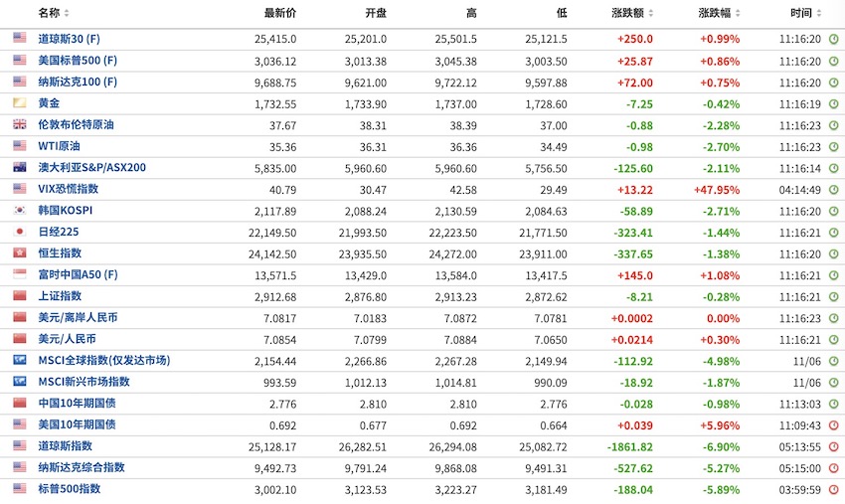Open the 恒生指数 link
845x504 pixels.
pos(60,253)
